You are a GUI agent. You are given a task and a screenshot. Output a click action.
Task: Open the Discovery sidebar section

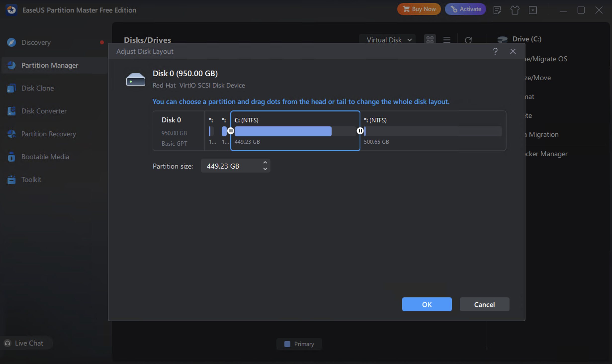(54, 43)
